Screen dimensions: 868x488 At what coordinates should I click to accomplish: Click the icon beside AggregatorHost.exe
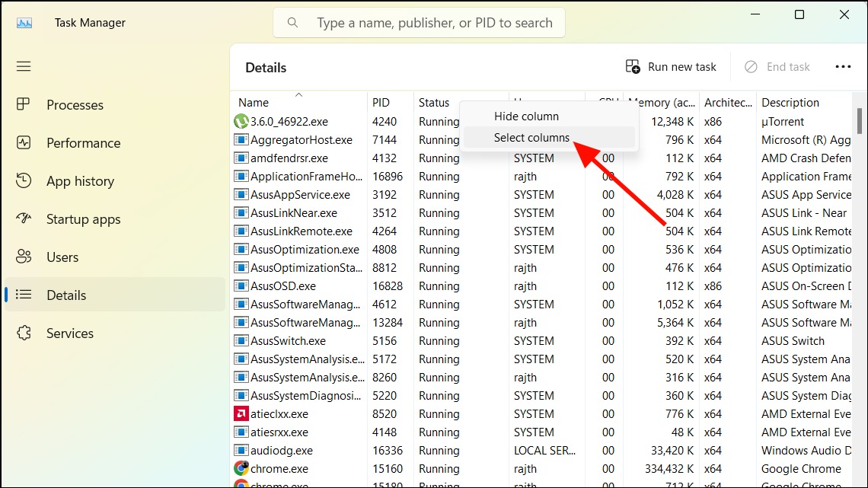pyautogui.click(x=241, y=139)
